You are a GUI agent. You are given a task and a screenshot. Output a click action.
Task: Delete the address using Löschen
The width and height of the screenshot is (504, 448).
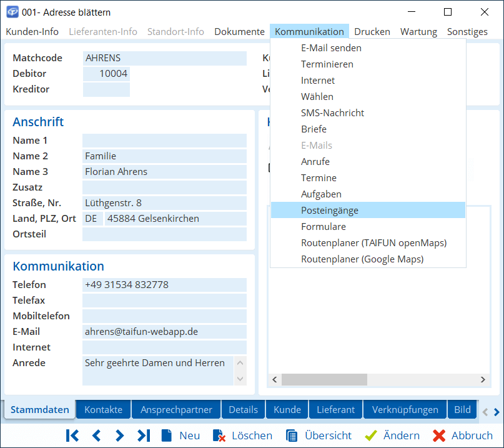tap(242, 436)
